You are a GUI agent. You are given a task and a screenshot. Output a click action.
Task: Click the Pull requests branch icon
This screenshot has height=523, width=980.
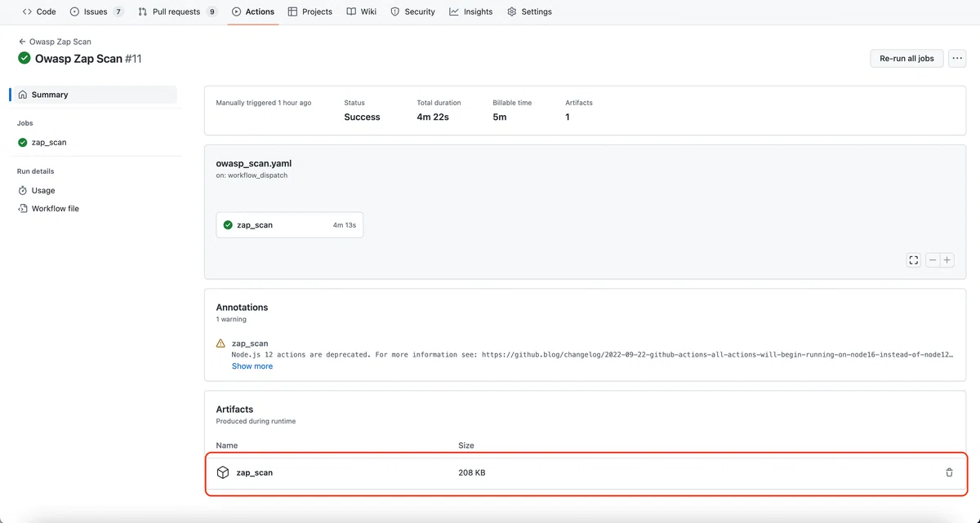pyautogui.click(x=143, y=11)
